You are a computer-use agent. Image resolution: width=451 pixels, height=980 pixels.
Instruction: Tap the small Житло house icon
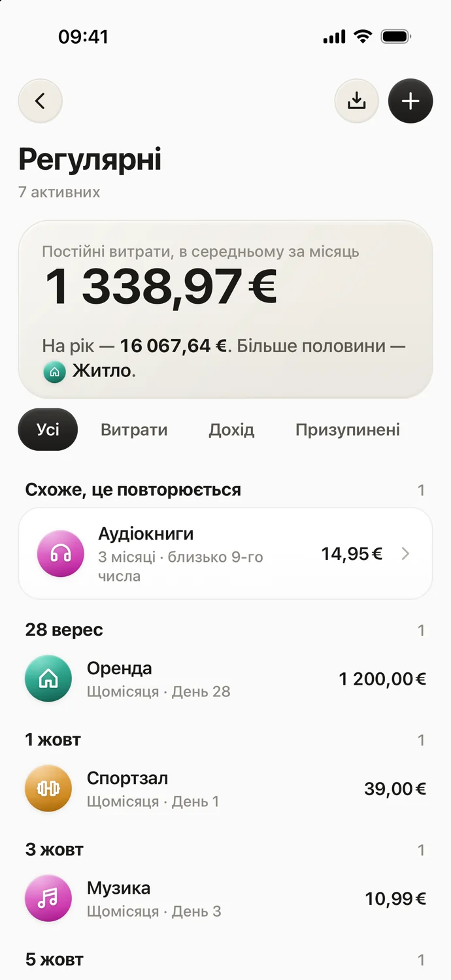(x=54, y=372)
